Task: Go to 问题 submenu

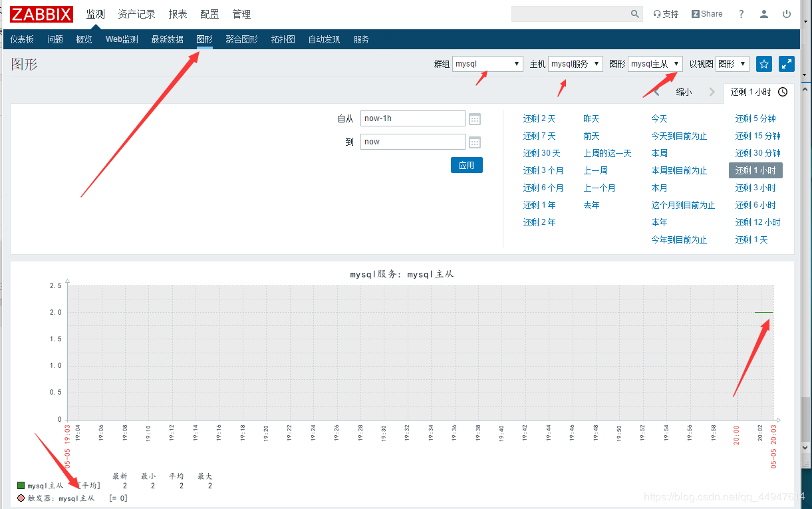Action: point(55,39)
